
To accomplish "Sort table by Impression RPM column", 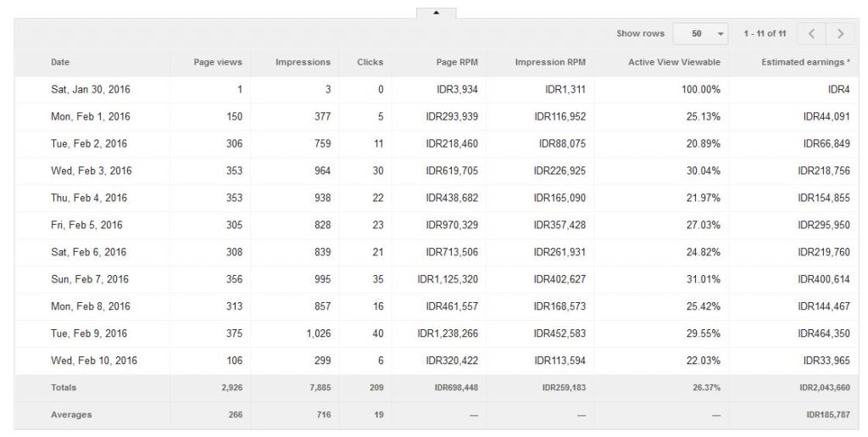I will click(549, 62).
